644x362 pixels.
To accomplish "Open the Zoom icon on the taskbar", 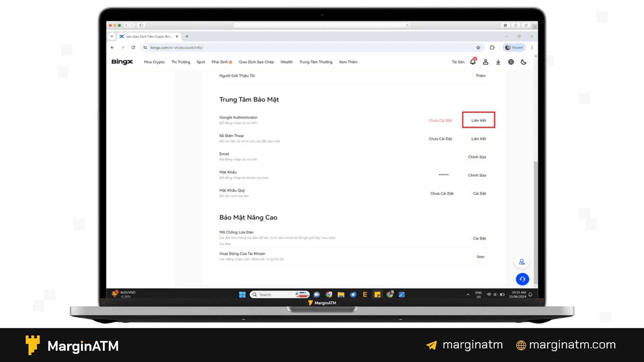I will [316, 294].
